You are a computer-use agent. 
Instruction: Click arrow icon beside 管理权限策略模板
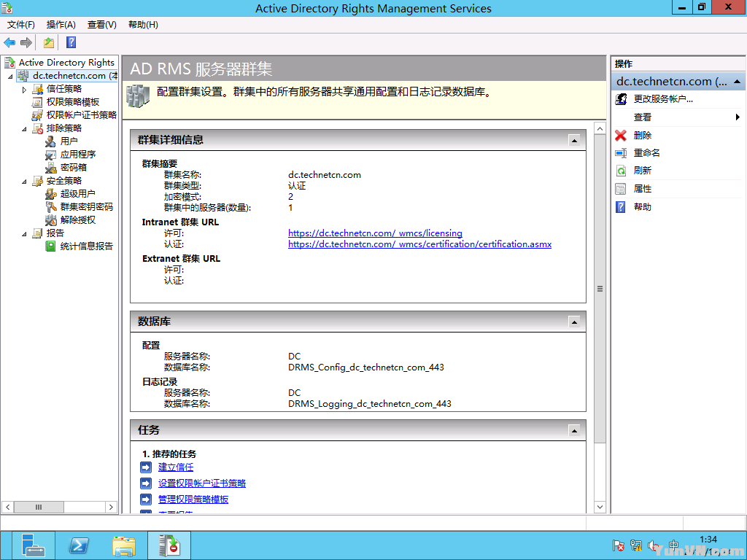(x=146, y=499)
